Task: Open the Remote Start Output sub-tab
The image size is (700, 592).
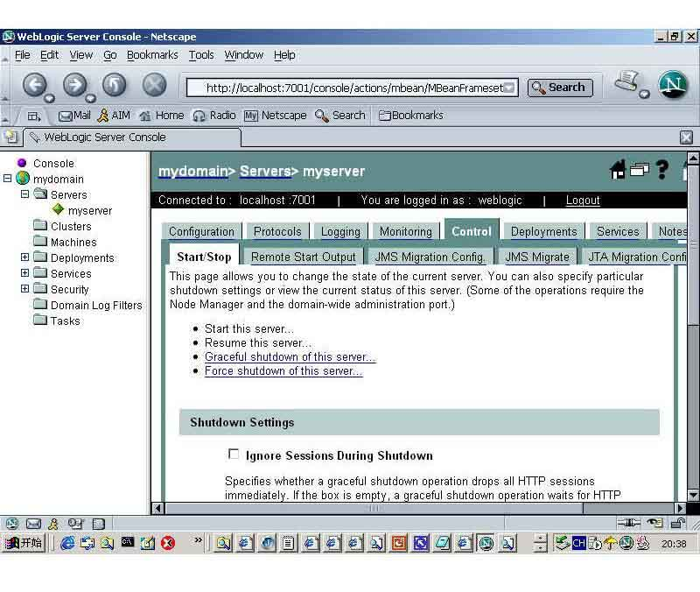Action: tap(303, 257)
